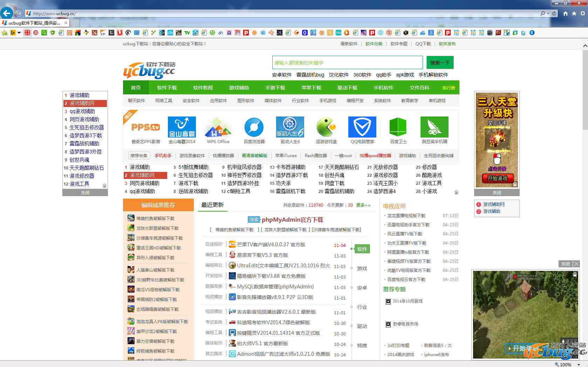
Task: Open the 百度卫士 green cube icon
Action: [398, 127]
